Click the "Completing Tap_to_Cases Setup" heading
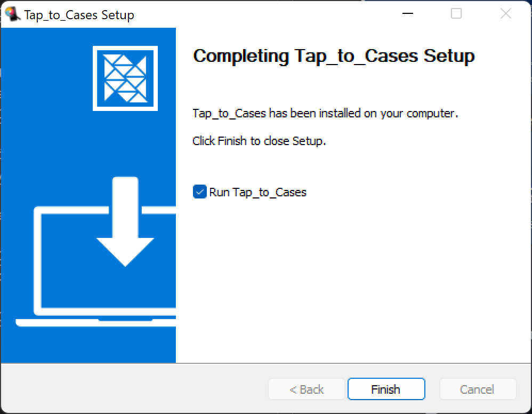This screenshot has height=414, width=532. 333,56
